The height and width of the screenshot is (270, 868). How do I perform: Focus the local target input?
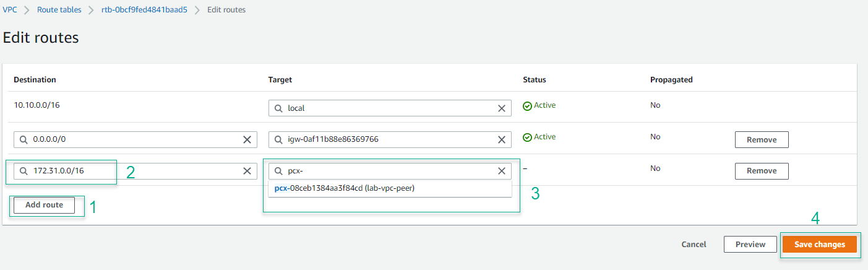pos(390,108)
